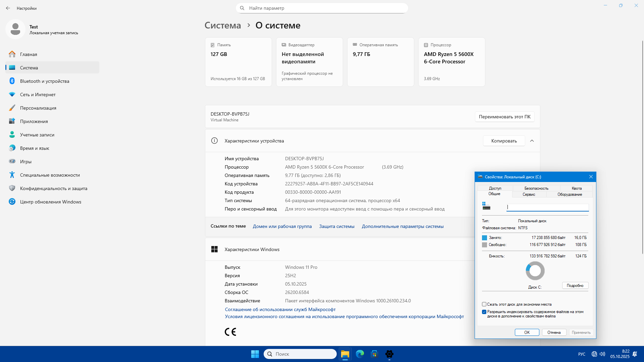Click the back arrow in Settings
This screenshot has height=362, width=644.
pyautogui.click(x=8, y=8)
